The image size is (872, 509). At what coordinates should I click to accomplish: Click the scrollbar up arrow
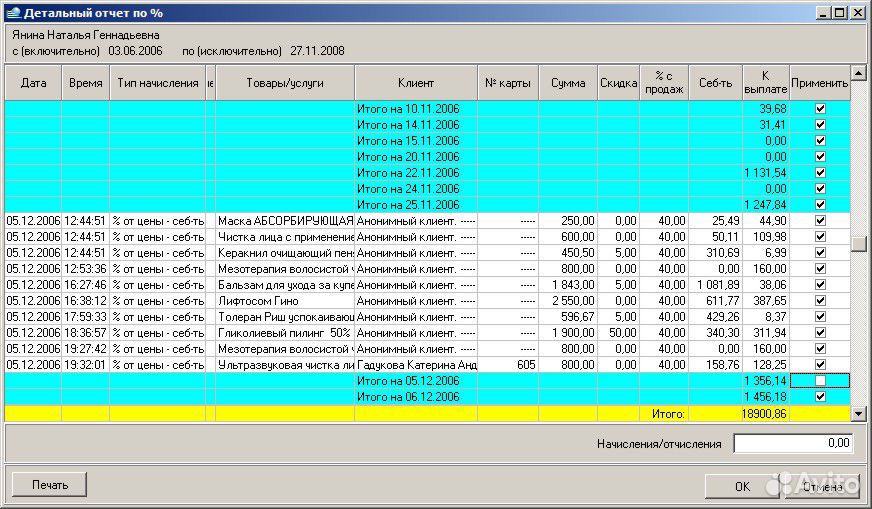click(858, 73)
